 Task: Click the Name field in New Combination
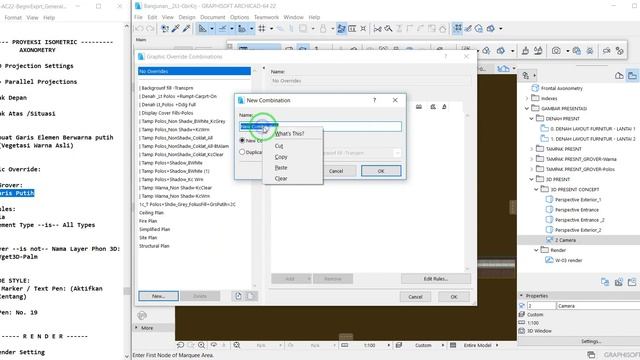click(x=320, y=126)
